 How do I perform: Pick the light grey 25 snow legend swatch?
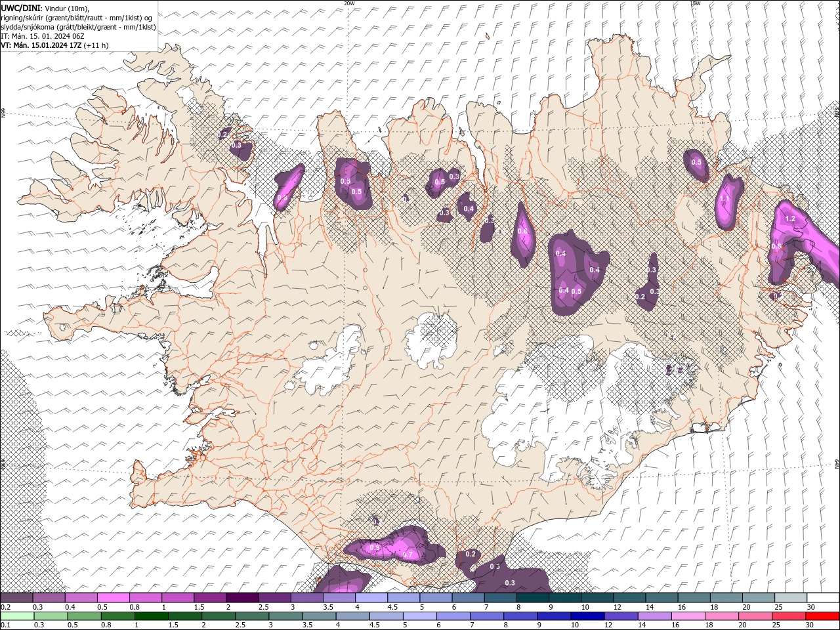click(790, 598)
